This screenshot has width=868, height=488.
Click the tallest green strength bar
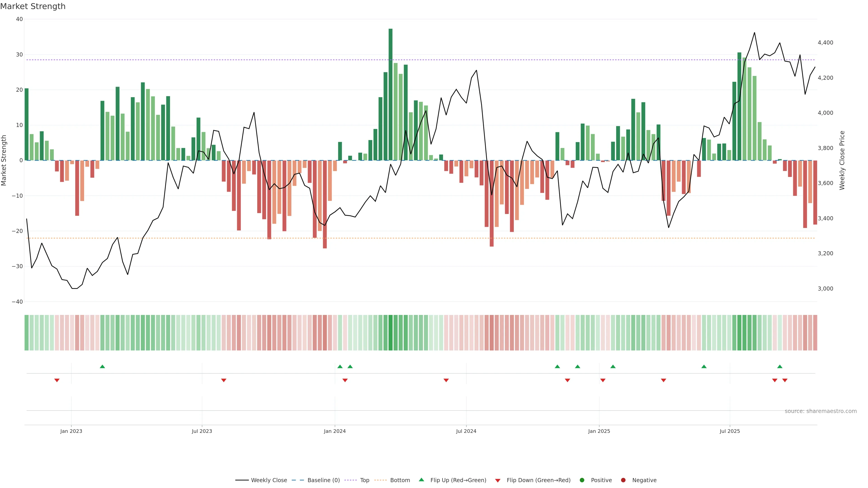(391, 94)
